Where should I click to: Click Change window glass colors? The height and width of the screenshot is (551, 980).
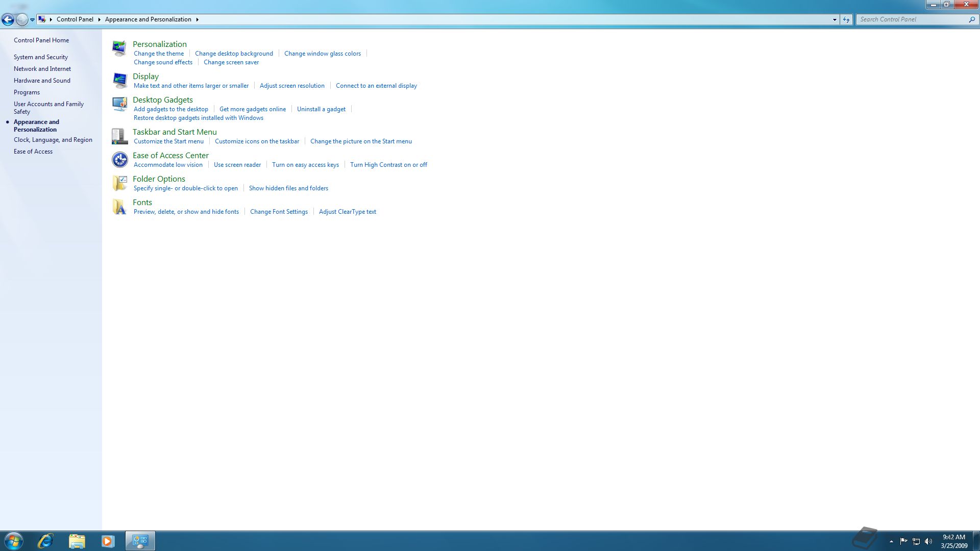(323, 54)
